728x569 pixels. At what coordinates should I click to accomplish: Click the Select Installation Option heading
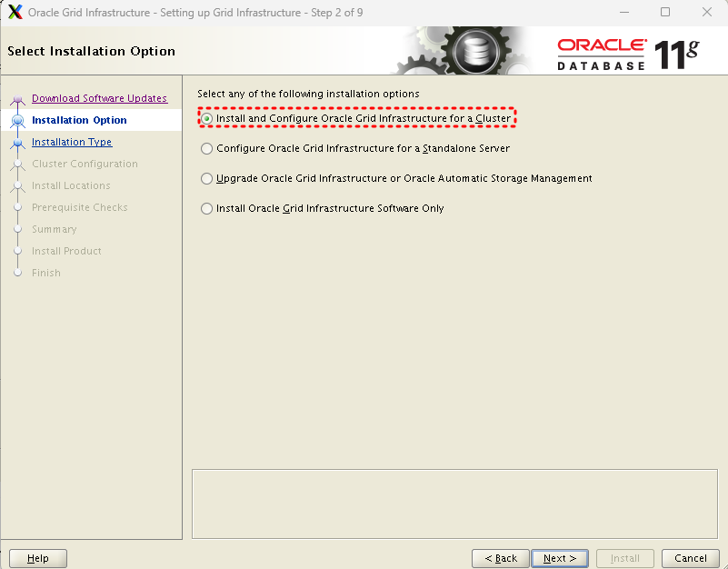click(x=92, y=51)
